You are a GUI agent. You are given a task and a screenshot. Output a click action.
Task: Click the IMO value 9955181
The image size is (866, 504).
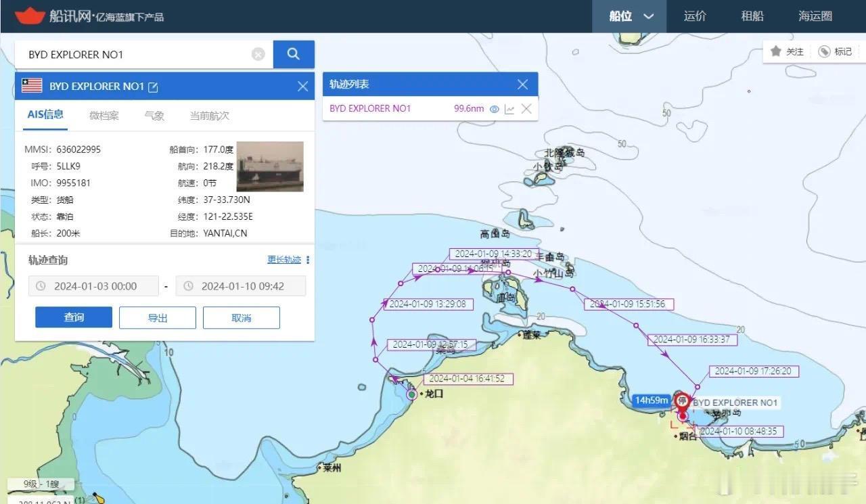click(x=74, y=183)
